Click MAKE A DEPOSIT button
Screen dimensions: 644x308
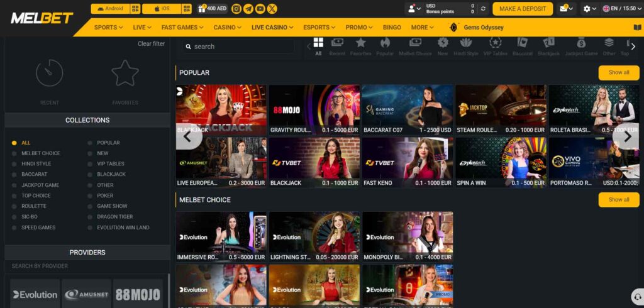[x=523, y=9]
